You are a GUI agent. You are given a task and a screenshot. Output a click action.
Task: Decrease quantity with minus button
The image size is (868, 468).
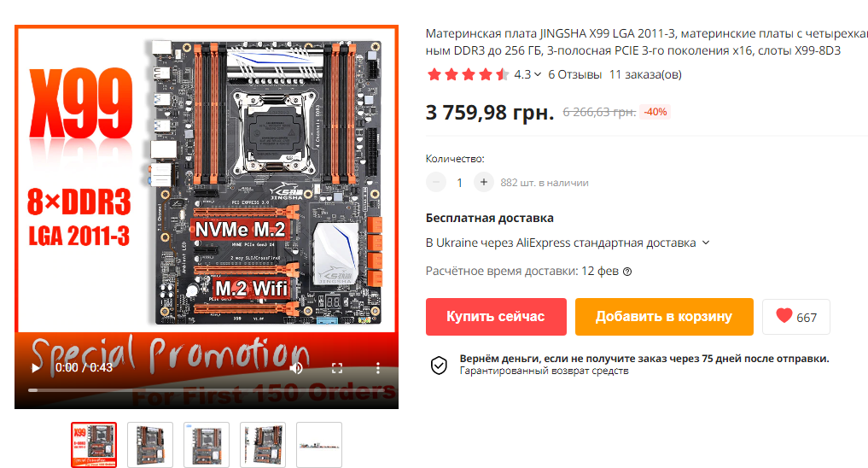[x=436, y=182]
